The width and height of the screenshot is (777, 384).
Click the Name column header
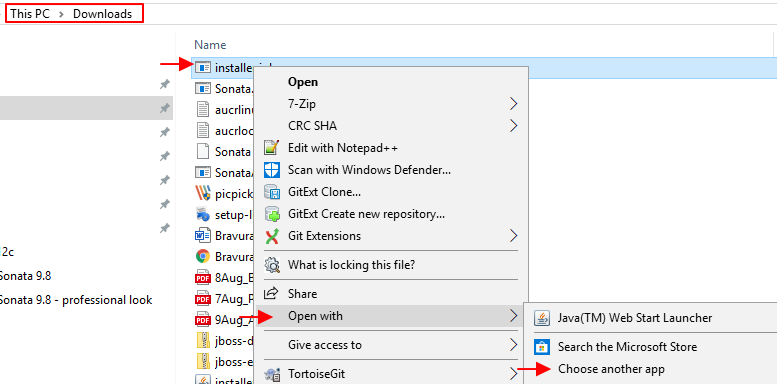210,45
